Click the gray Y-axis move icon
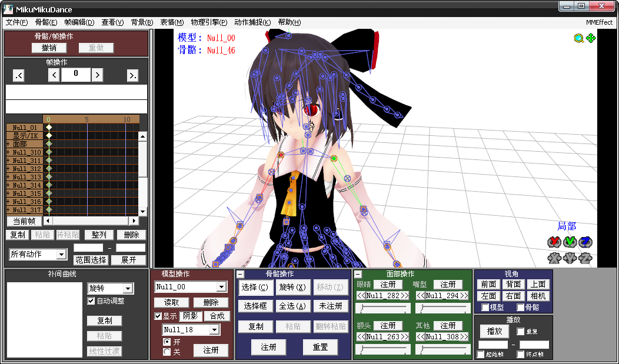The width and height of the screenshot is (619, 364). click(570, 258)
